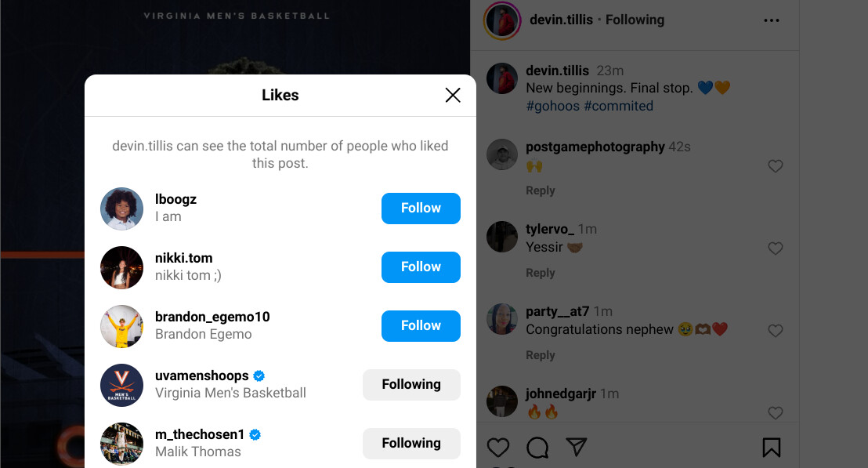868x468 pixels.
Task: Like postgamephotography's comment
Action: click(776, 166)
